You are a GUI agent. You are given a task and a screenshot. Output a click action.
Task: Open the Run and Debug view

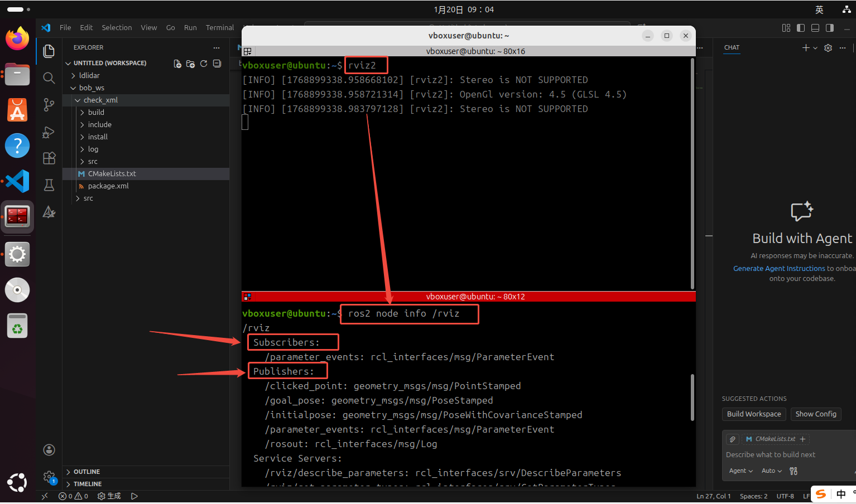[49, 132]
